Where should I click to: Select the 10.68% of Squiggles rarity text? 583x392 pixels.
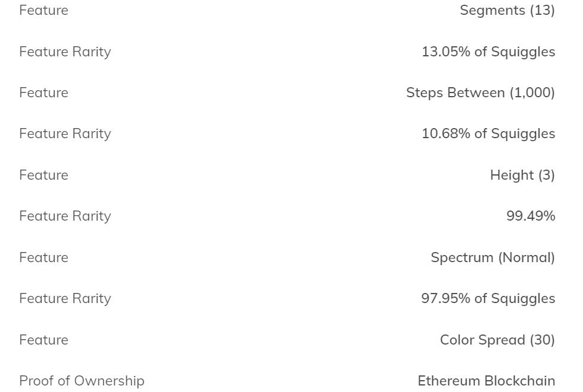(x=488, y=133)
